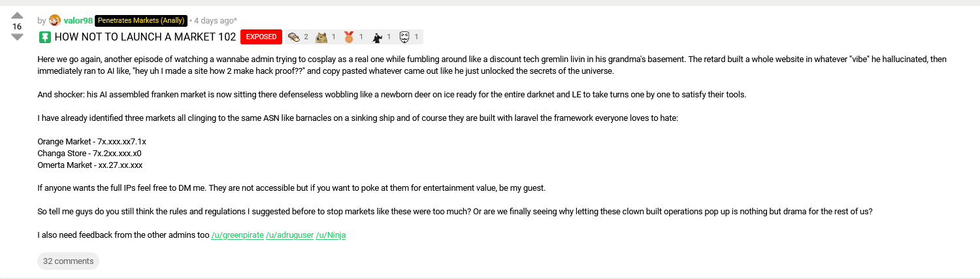Click the Guy Fawkes mask award icon
The width and height of the screenshot is (980, 279).
pos(404,37)
